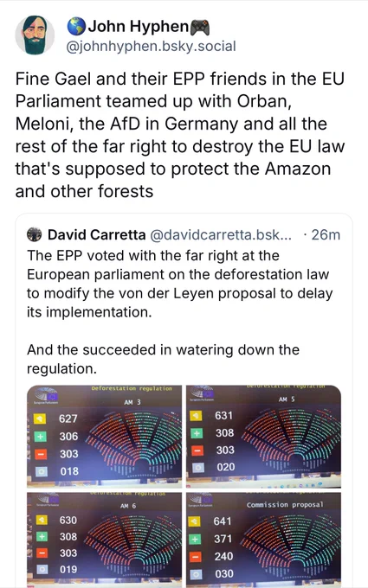
Task: Click the John Hyphen display name
Action: click(x=139, y=26)
